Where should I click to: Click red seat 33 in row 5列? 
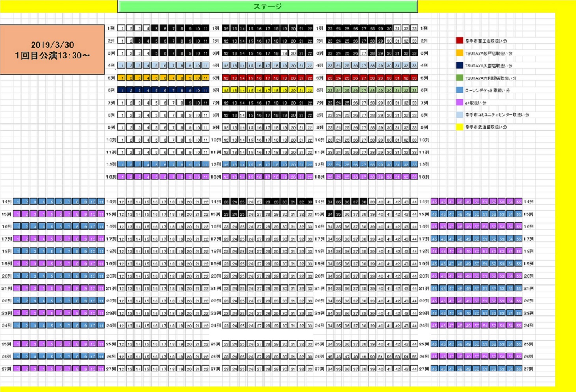coord(414,78)
